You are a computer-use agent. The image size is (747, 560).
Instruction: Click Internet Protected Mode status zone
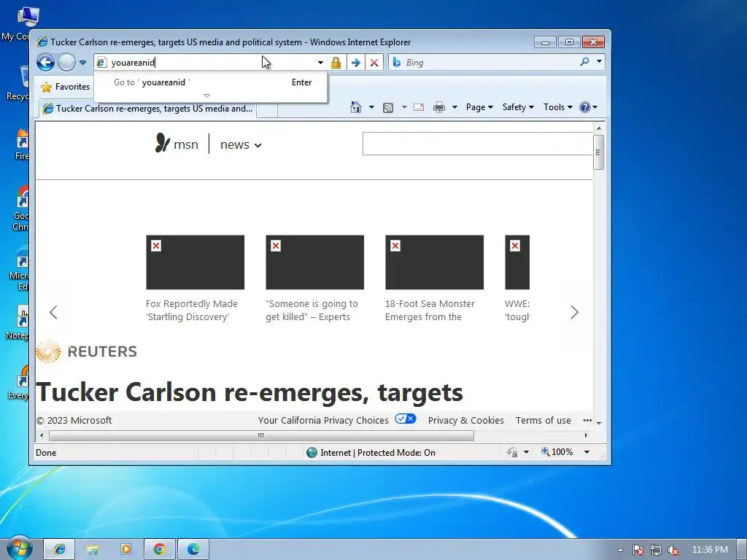(371, 452)
